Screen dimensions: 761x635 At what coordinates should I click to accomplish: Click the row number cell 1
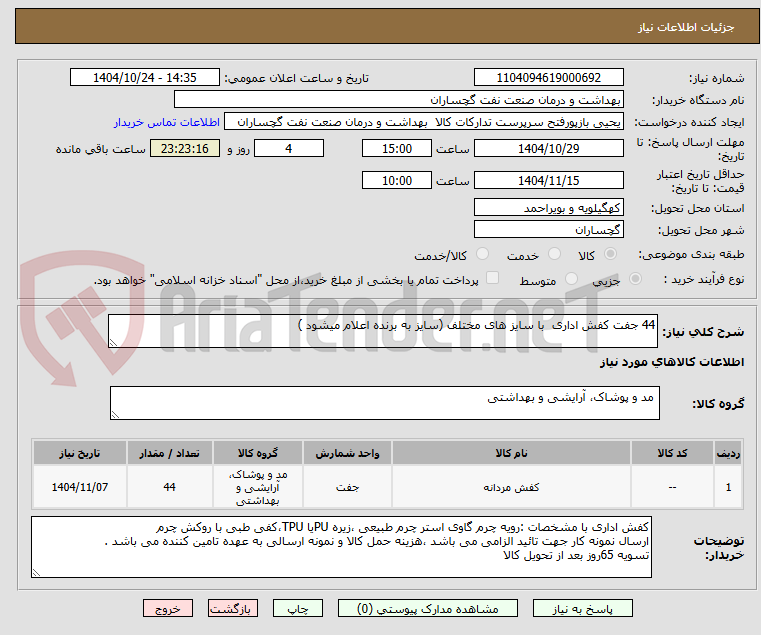[x=728, y=487]
